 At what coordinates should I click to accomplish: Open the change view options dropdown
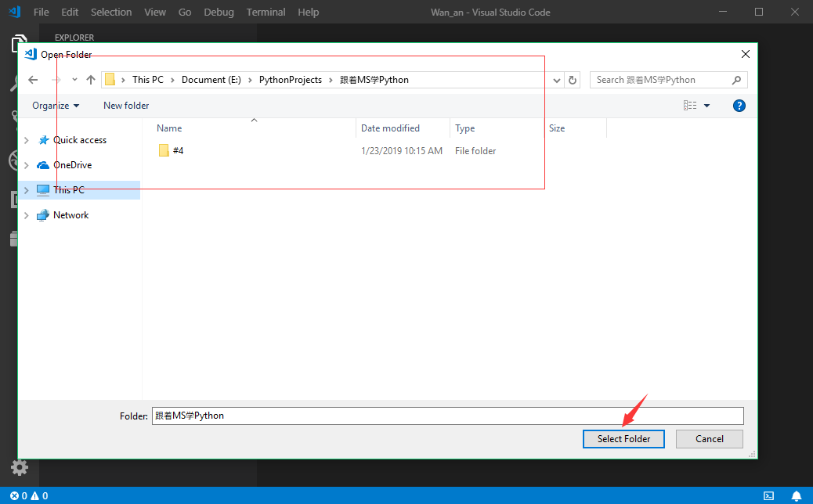click(706, 106)
